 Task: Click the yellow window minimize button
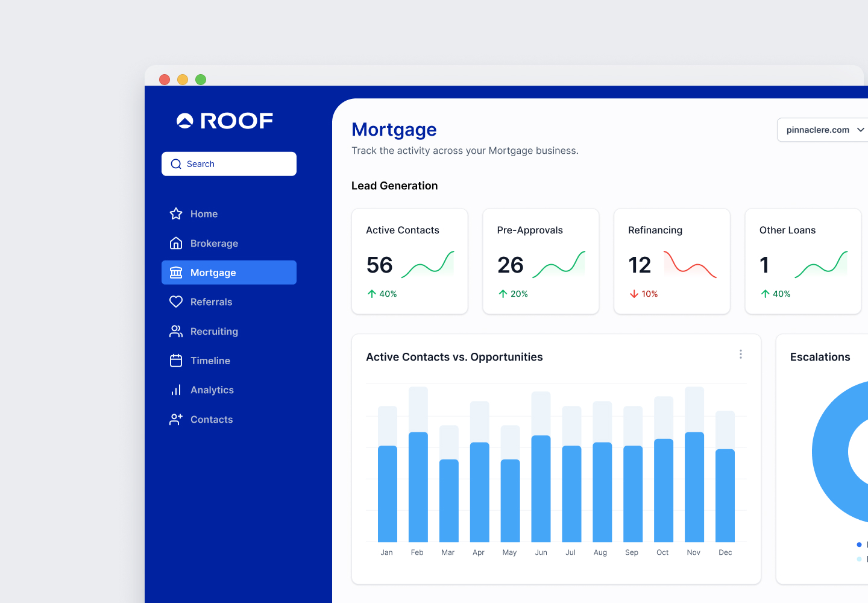point(183,80)
